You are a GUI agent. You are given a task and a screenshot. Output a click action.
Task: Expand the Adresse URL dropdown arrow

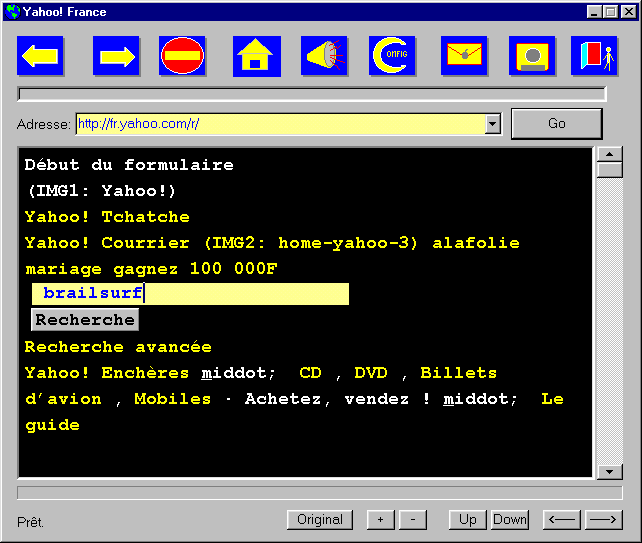pyautogui.click(x=493, y=124)
